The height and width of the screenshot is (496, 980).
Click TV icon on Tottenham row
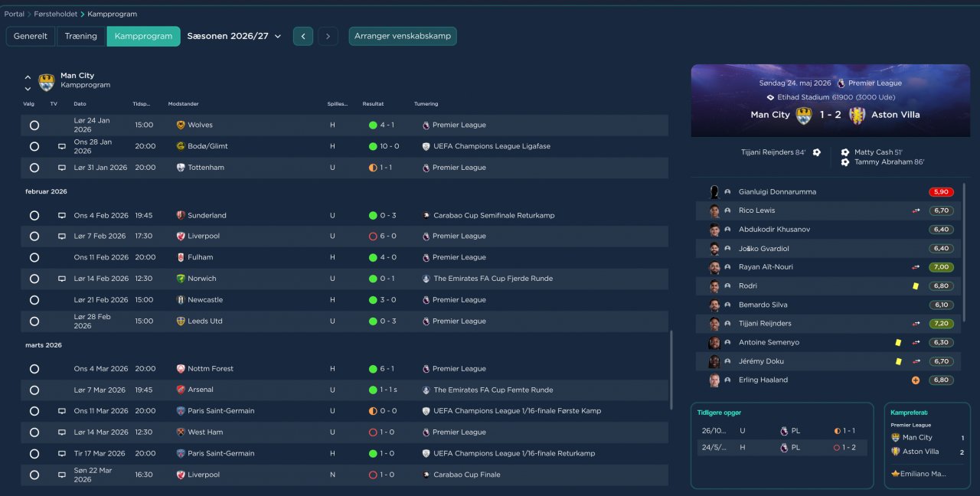pyautogui.click(x=62, y=168)
